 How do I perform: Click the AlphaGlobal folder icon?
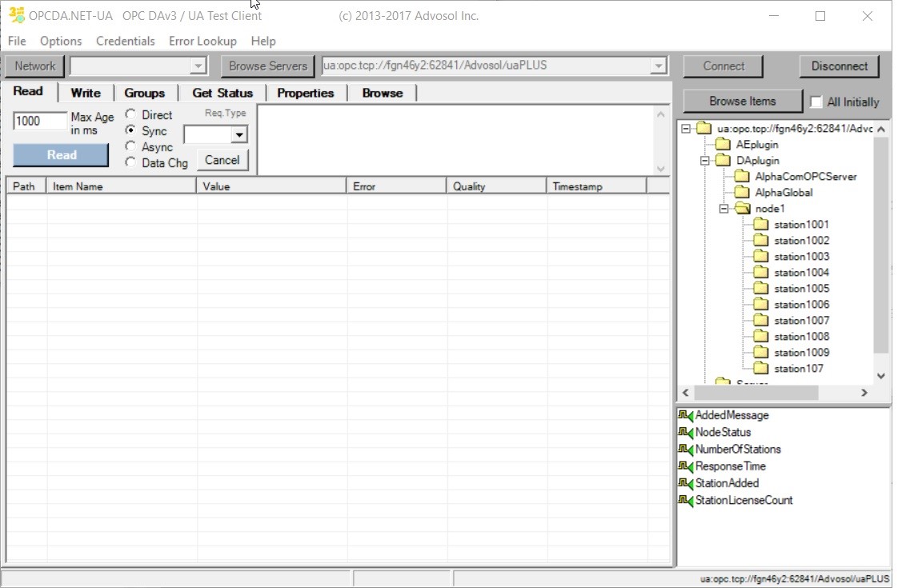[x=742, y=193]
